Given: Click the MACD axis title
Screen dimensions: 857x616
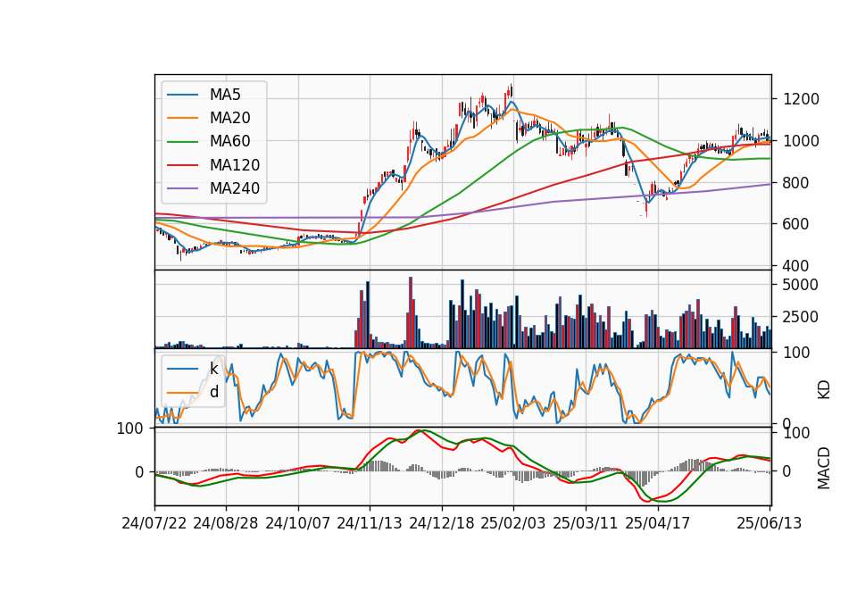Looking at the screenshot, I should (824, 469).
